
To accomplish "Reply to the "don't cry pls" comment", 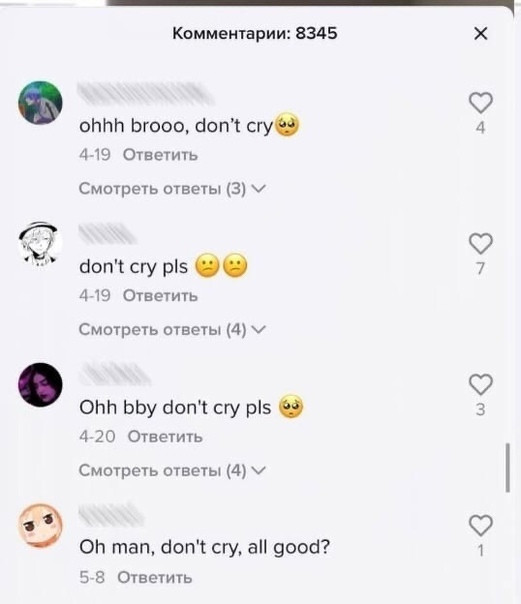I will [160, 296].
